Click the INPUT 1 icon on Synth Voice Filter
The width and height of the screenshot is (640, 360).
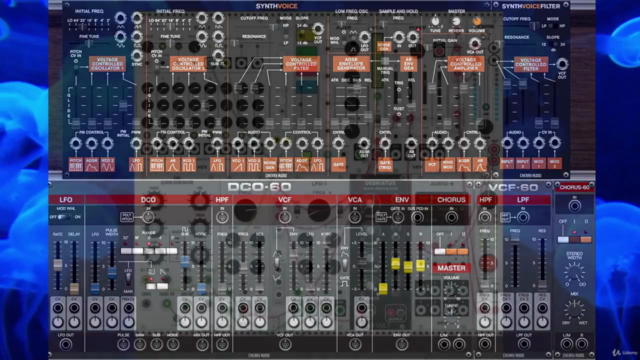(507, 164)
